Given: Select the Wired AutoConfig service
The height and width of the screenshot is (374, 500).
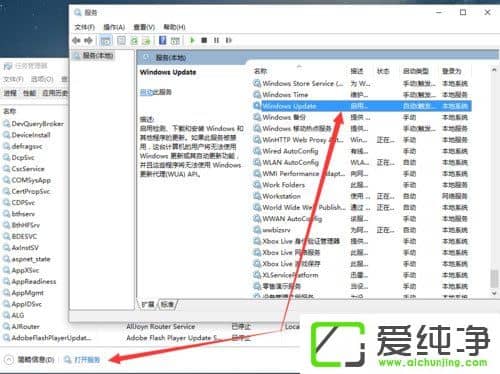Looking at the screenshot, I should 362,151.
